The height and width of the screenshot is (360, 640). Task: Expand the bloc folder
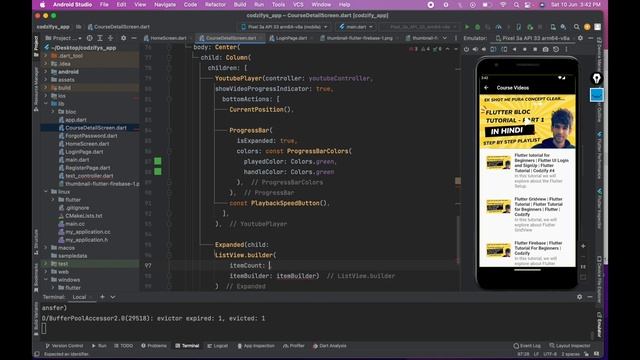click(53, 111)
